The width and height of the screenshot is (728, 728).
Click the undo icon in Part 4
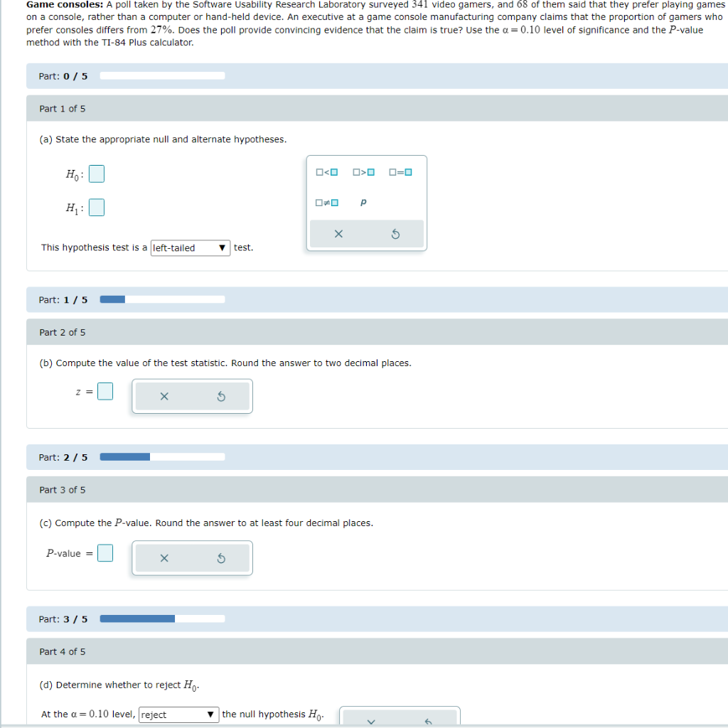tap(427, 722)
